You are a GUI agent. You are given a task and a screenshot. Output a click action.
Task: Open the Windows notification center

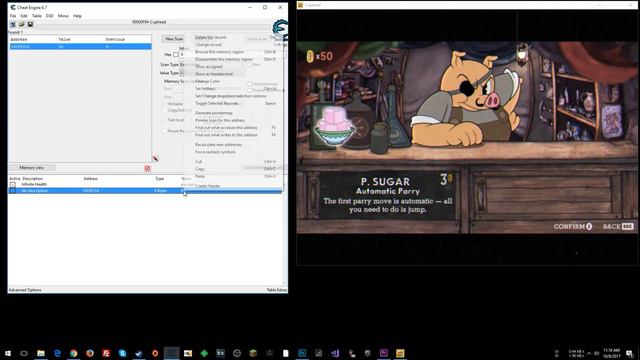[x=630, y=353]
